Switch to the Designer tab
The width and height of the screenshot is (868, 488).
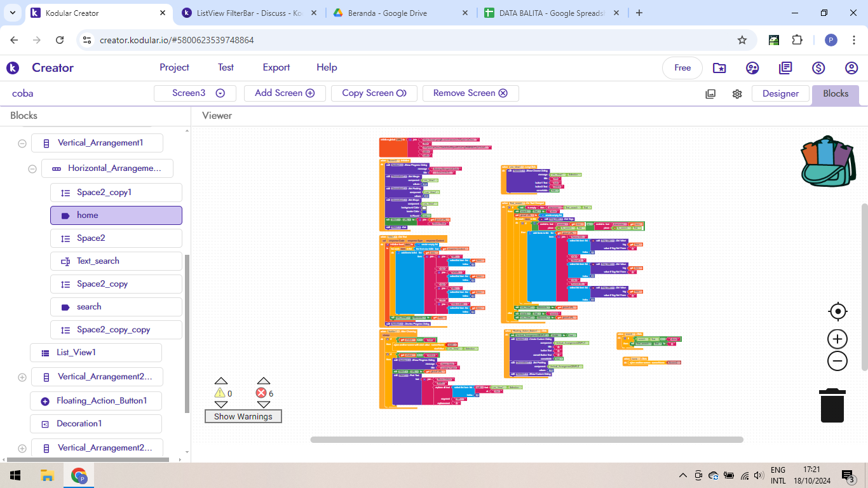coord(780,93)
